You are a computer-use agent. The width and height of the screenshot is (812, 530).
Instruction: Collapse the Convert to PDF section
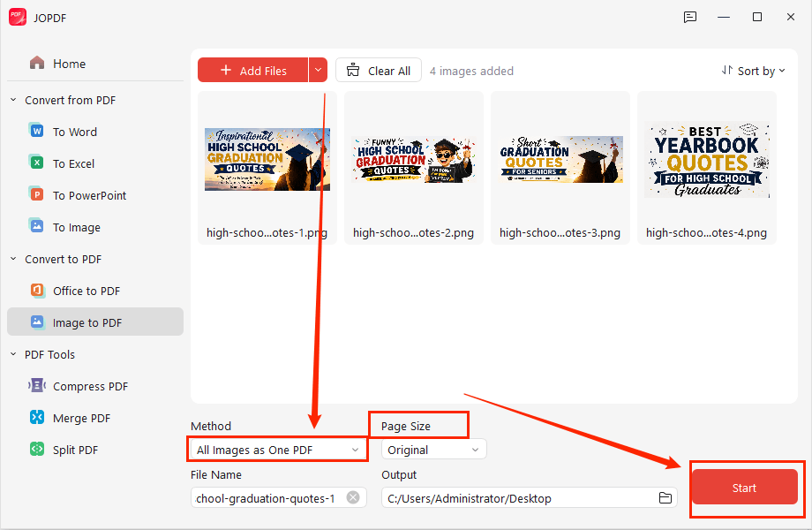pyautogui.click(x=13, y=259)
